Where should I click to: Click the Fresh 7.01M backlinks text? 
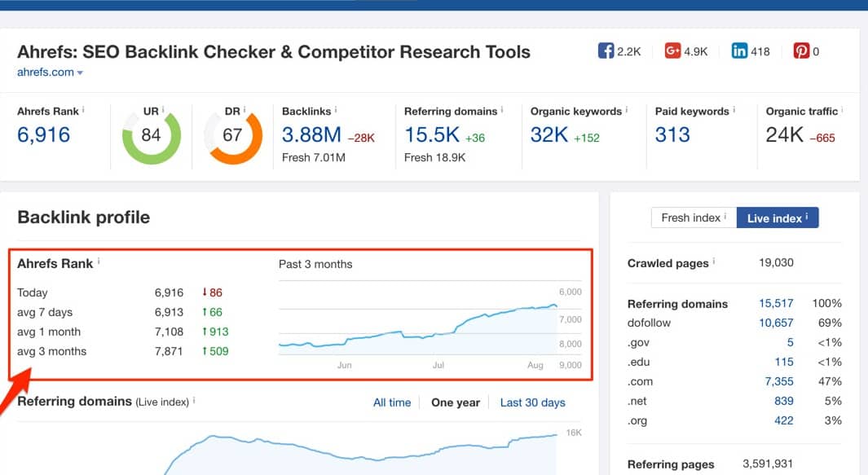[x=313, y=158]
